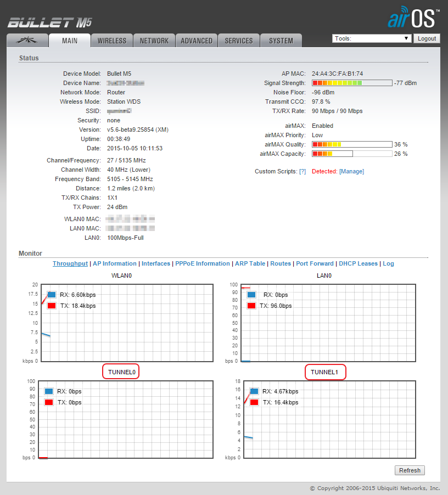The image size is (448, 495).
Task: Click the airMAX Quality progress bar
Action: coord(351,144)
